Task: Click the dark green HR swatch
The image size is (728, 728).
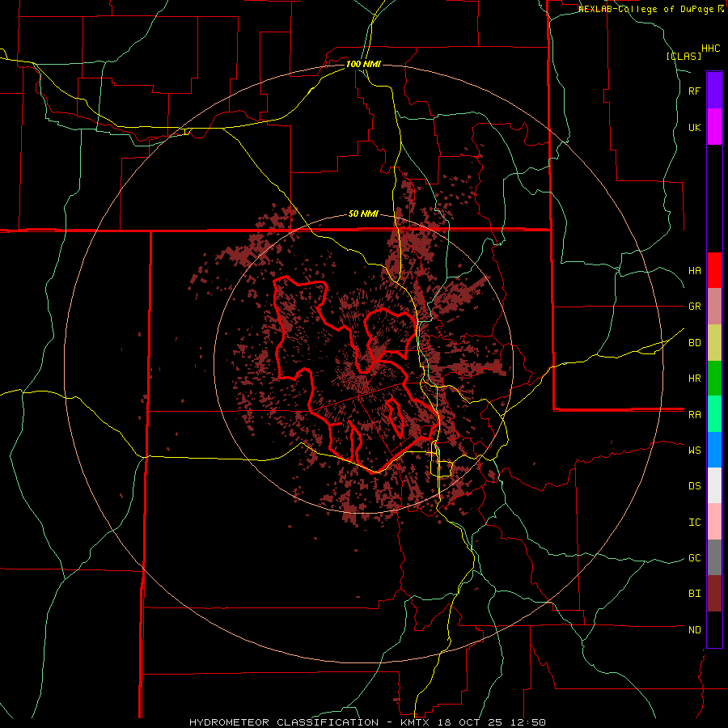Action: point(714,379)
